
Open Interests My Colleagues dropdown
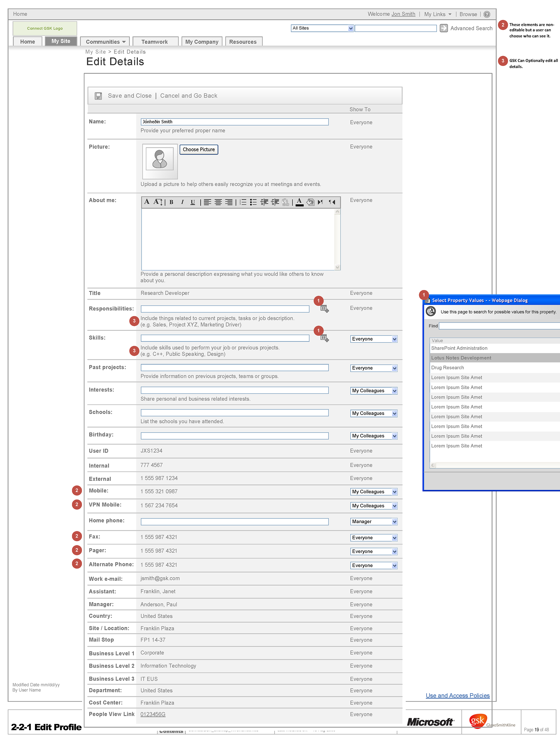(394, 391)
